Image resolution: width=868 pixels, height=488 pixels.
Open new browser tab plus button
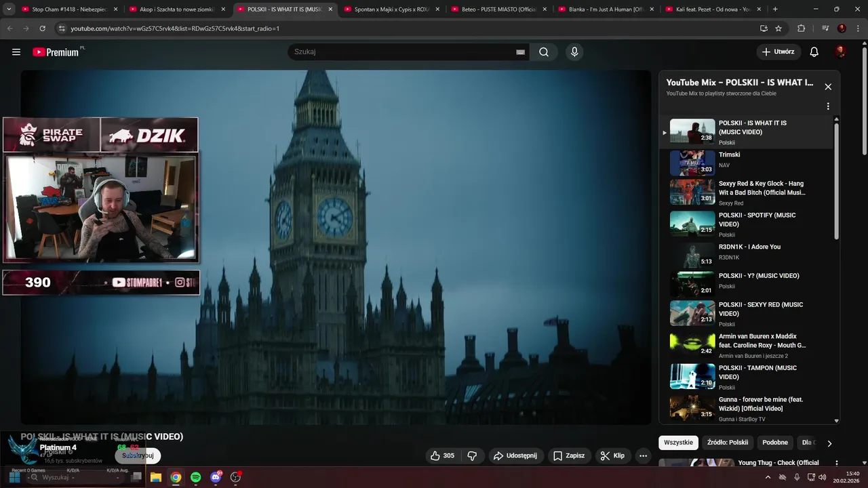(775, 9)
